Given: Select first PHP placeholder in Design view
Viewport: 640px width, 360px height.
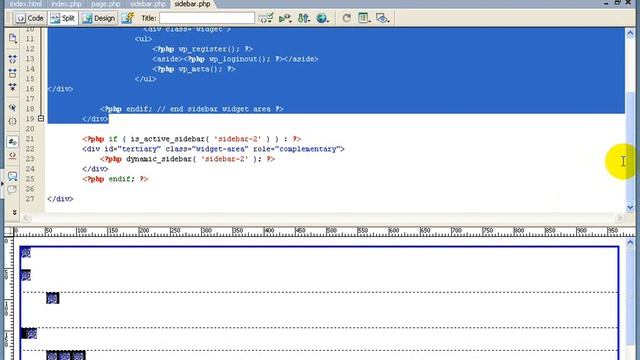Looking at the screenshot, I should click(x=26, y=253).
